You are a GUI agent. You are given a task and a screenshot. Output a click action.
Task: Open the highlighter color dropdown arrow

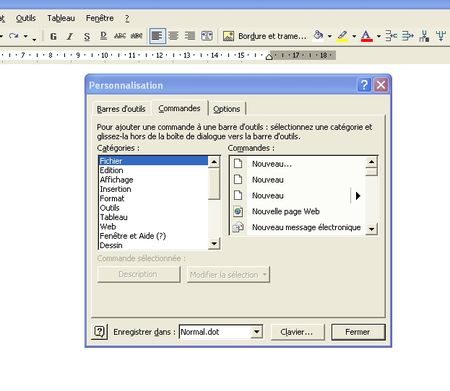(354, 36)
